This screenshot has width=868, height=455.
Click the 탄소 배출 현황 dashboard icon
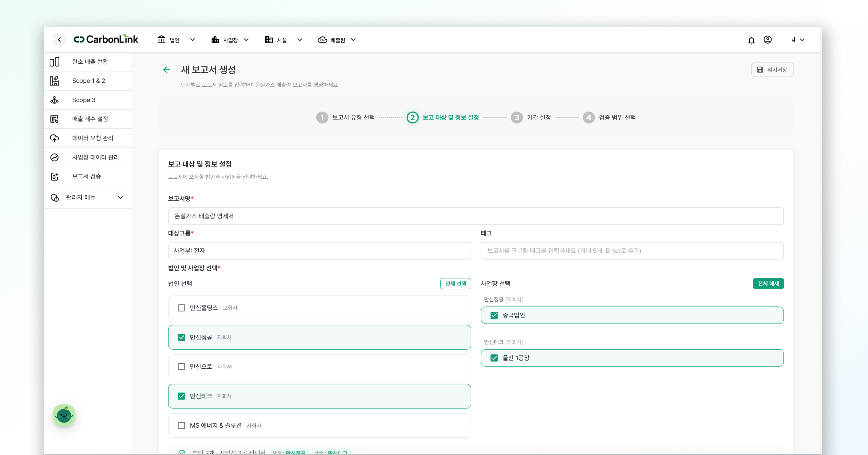point(54,62)
